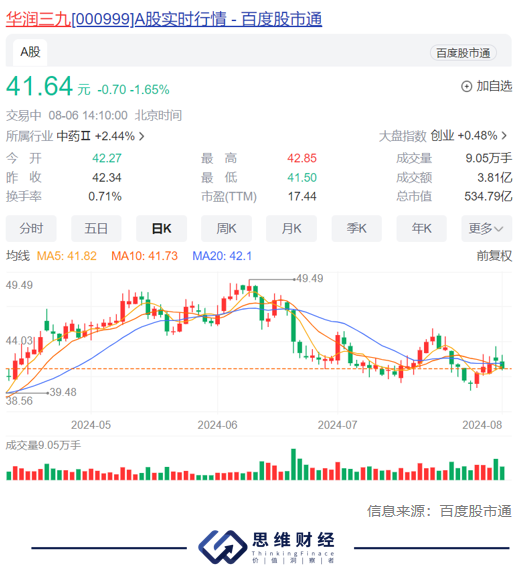This screenshot has width=517, height=567.
Task: Show the 年K chart
Action: 422,229
